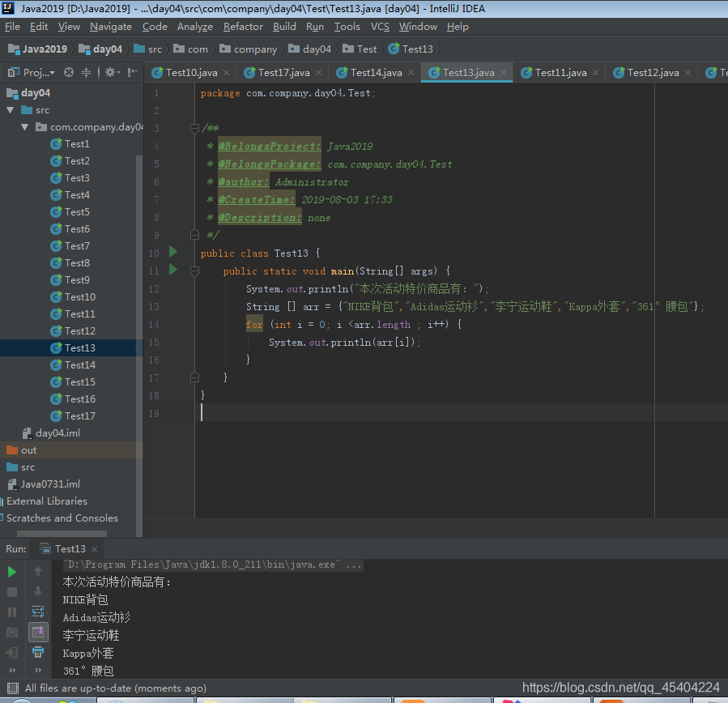
Task: Click company folder in navigation breadcrumb
Action: [249, 49]
